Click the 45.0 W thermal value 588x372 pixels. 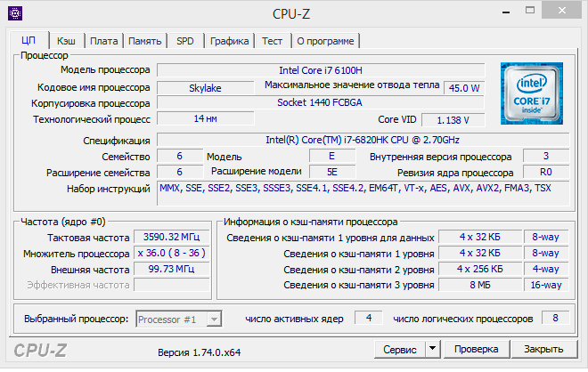[x=464, y=88]
